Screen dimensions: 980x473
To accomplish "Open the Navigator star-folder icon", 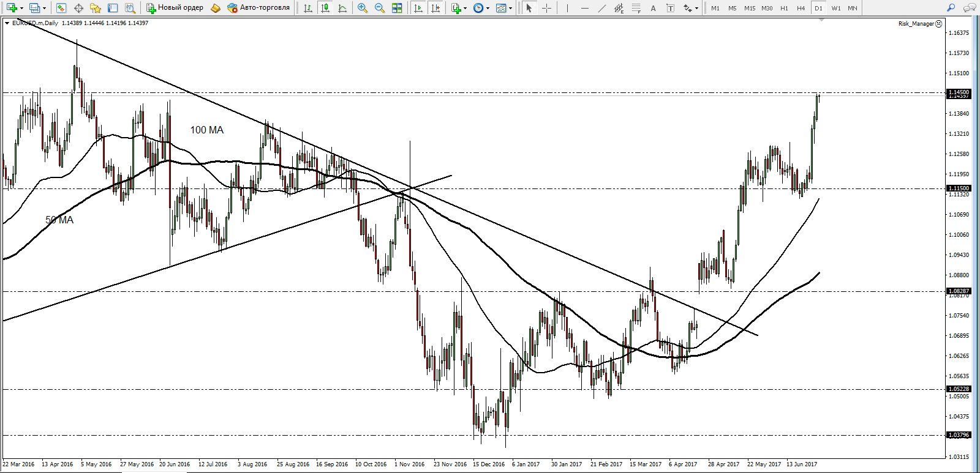I will (96, 8).
